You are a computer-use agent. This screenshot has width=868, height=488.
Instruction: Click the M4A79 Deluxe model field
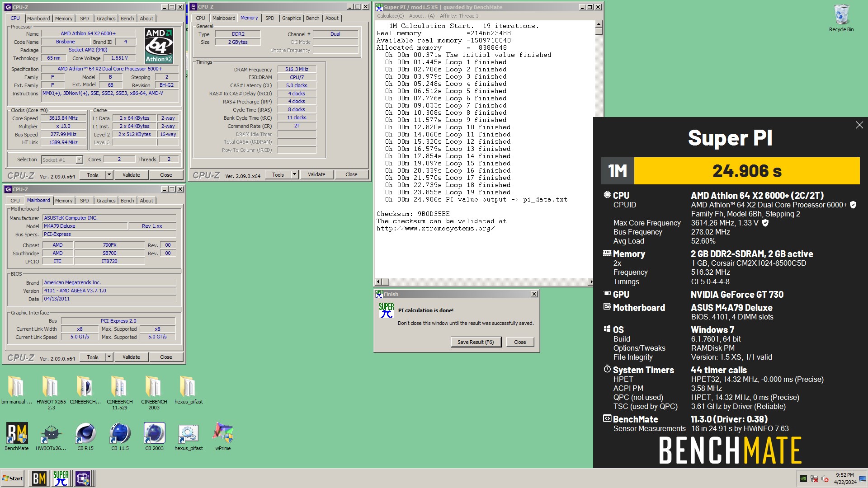(x=85, y=226)
